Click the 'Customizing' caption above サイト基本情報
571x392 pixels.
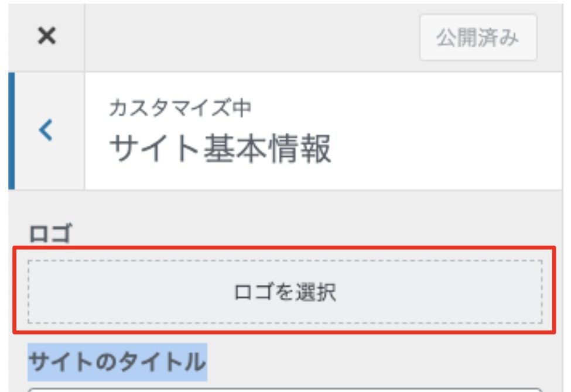point(180,108)
